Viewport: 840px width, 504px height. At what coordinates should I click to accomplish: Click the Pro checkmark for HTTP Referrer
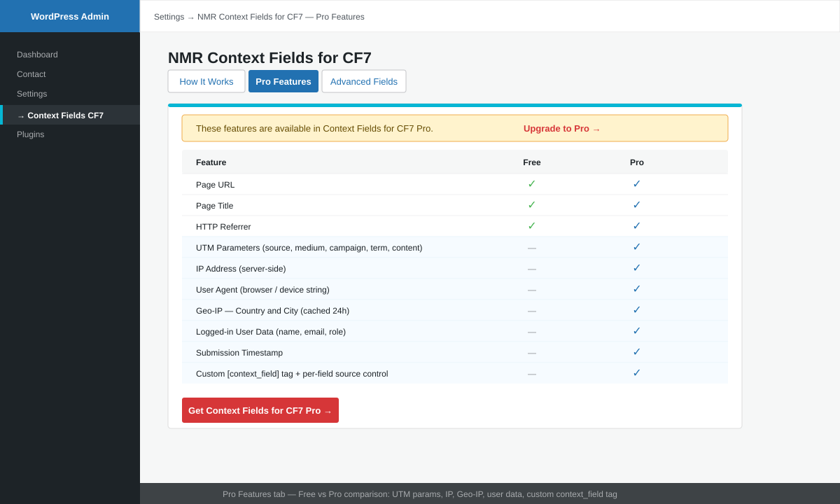click(x=637, y=226)
